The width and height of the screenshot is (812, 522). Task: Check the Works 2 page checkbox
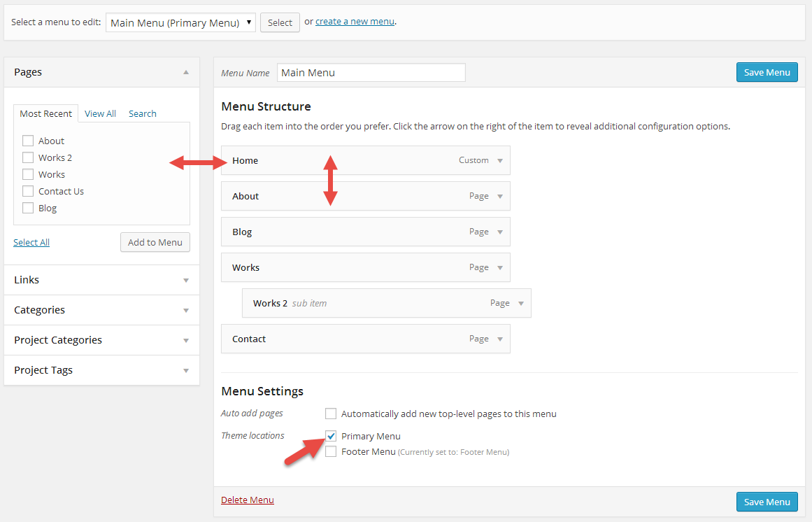[x=28, y=157]
